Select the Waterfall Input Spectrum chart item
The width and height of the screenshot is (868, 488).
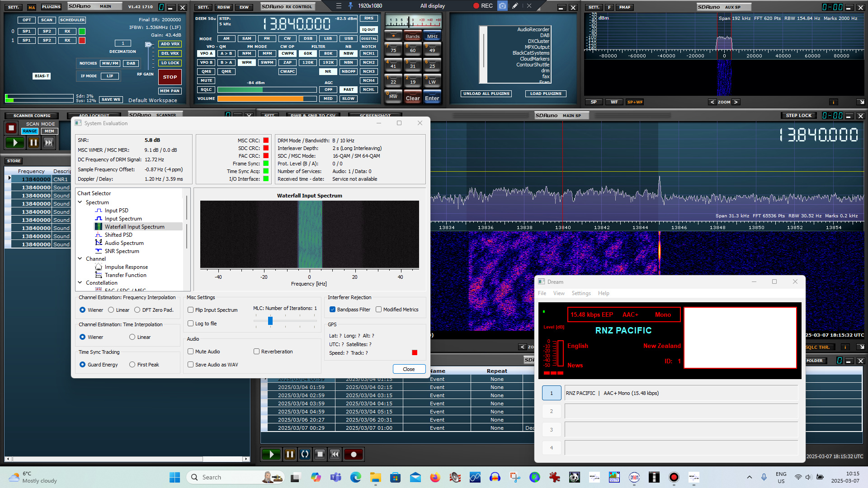[x=134, y=227]
